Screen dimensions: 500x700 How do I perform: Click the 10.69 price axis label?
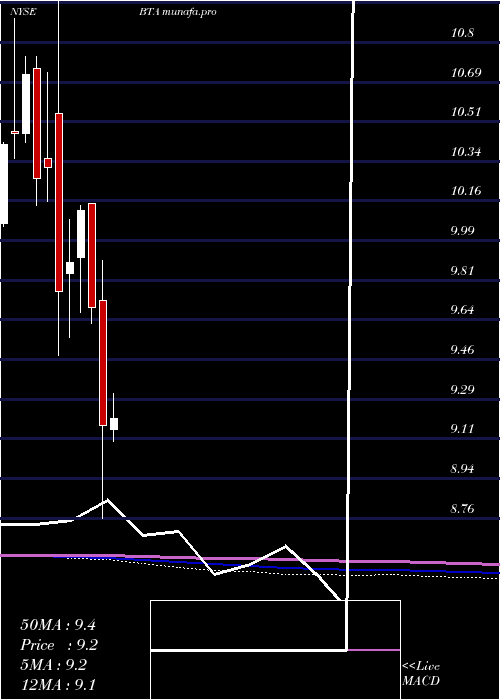(466, 72)
